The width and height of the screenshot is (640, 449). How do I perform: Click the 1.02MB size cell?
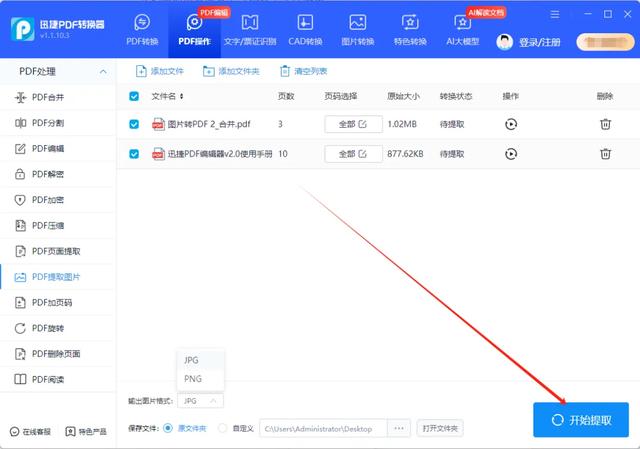click(x=402, y=124)
